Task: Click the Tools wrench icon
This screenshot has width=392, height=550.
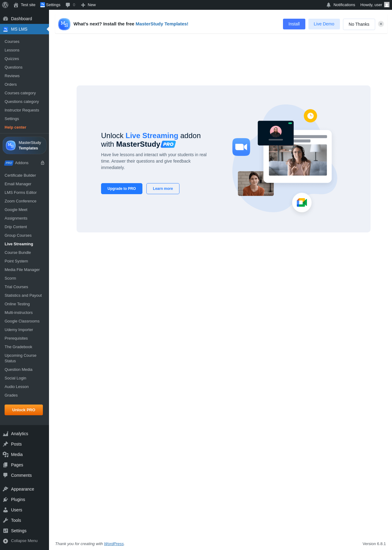Action: point(6,520)
